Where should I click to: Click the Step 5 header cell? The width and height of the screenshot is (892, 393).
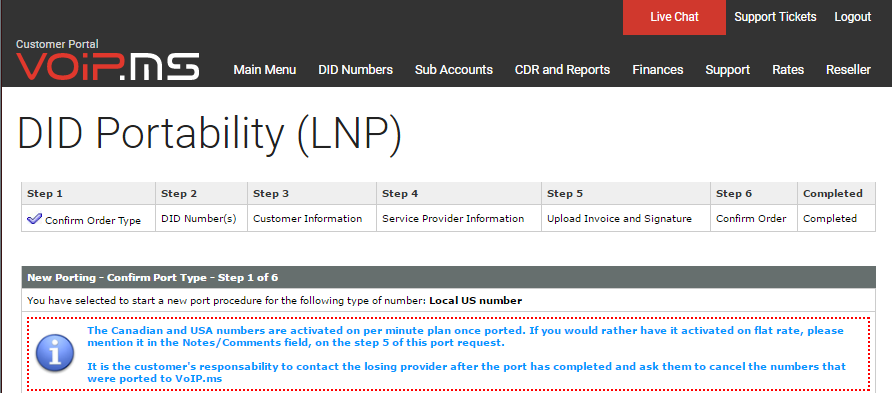tap(626, 193)
